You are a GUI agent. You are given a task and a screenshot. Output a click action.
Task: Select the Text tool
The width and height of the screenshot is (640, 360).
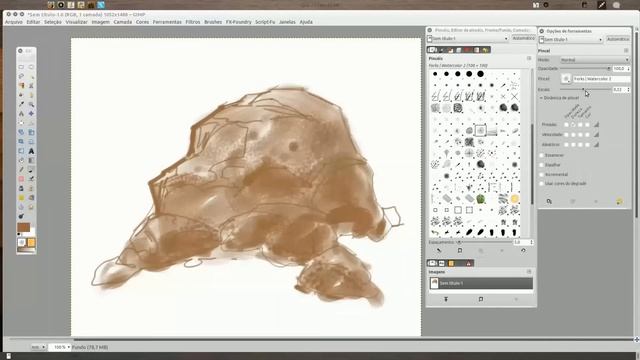[31, 151]
